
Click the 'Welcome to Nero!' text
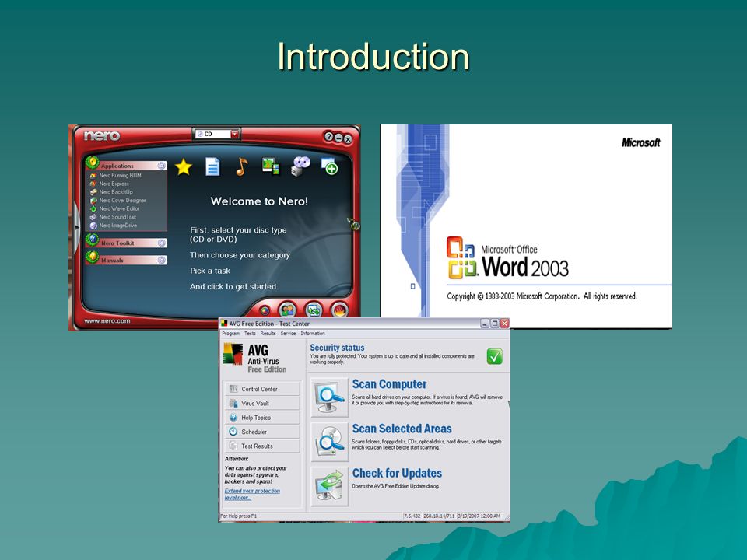[259, 201]
